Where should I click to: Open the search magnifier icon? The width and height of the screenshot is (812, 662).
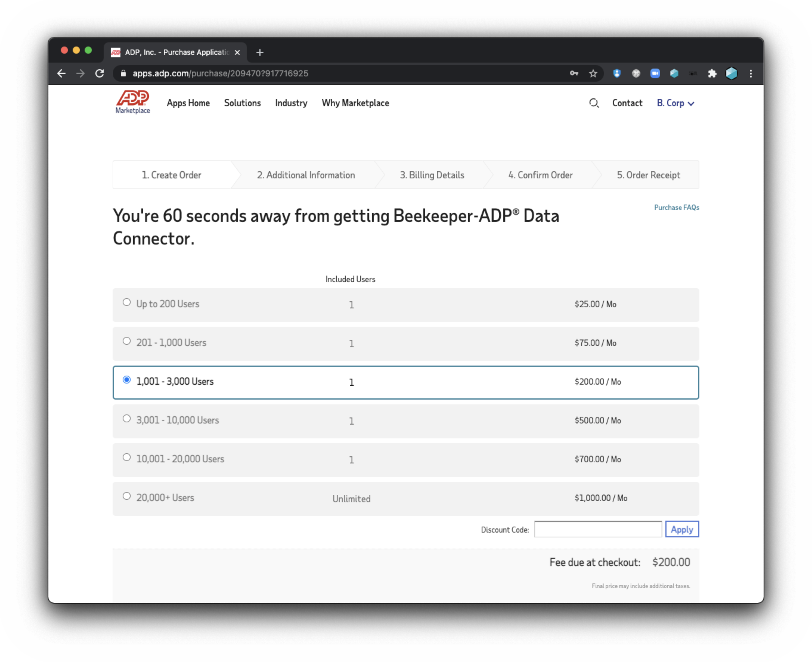coord(593,103)
